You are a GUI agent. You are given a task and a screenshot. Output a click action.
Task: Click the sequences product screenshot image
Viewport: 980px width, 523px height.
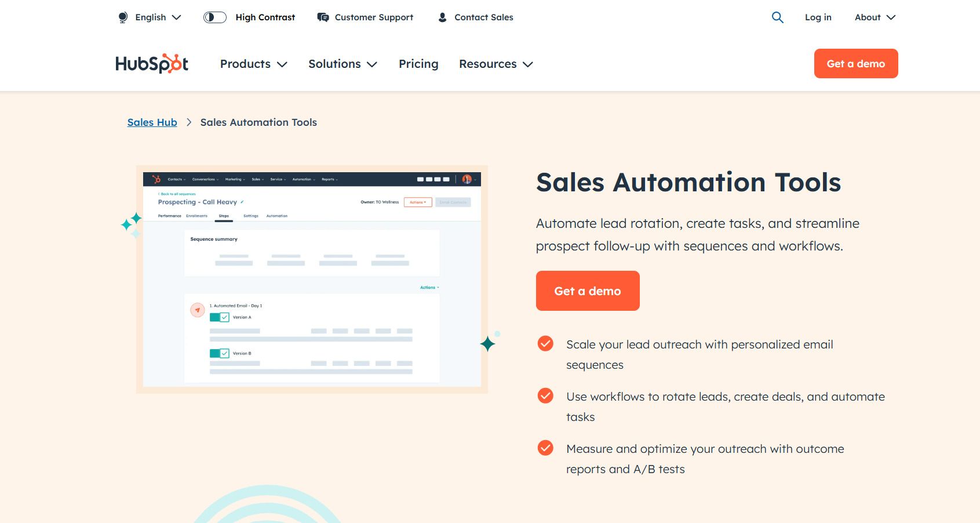point(312,279)
